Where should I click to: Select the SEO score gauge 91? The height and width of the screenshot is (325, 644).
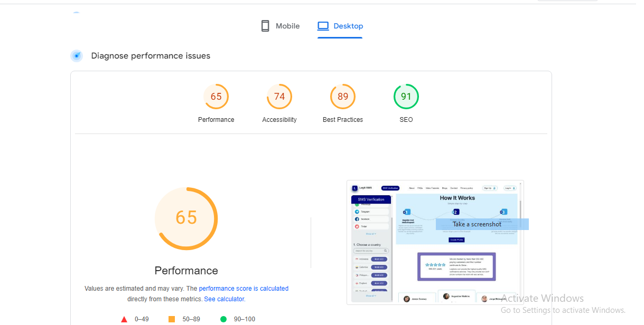pyautogui.click(x=406, y=97)
